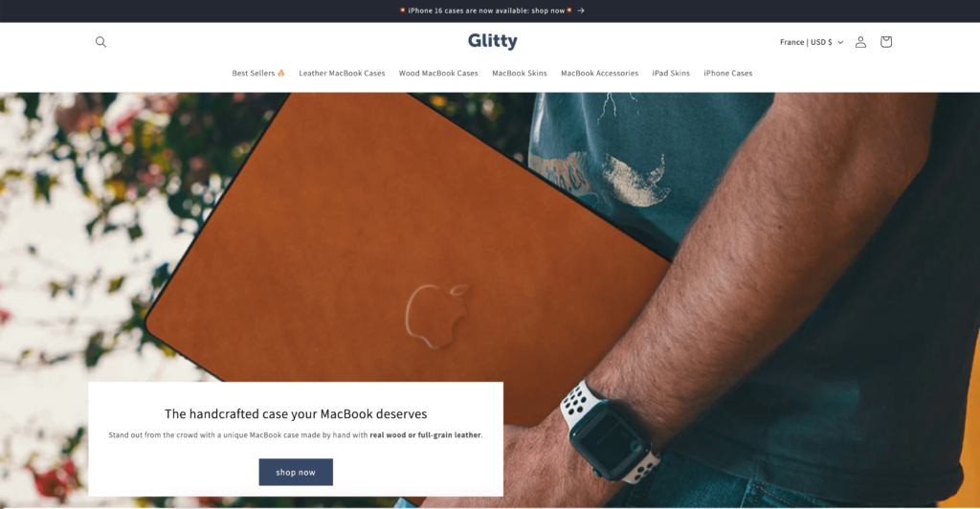Image resolution: width=980 pixels, height=509 pixels.
Task: Open iPhone Cases category
Action: tap(728, 73)
